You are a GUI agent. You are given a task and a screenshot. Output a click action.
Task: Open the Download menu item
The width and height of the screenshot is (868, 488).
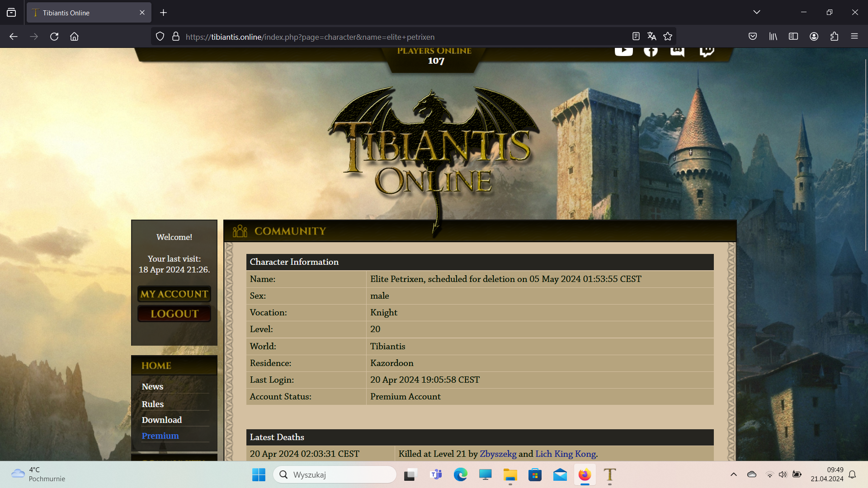pyautogui.click(x=161, y=420)
